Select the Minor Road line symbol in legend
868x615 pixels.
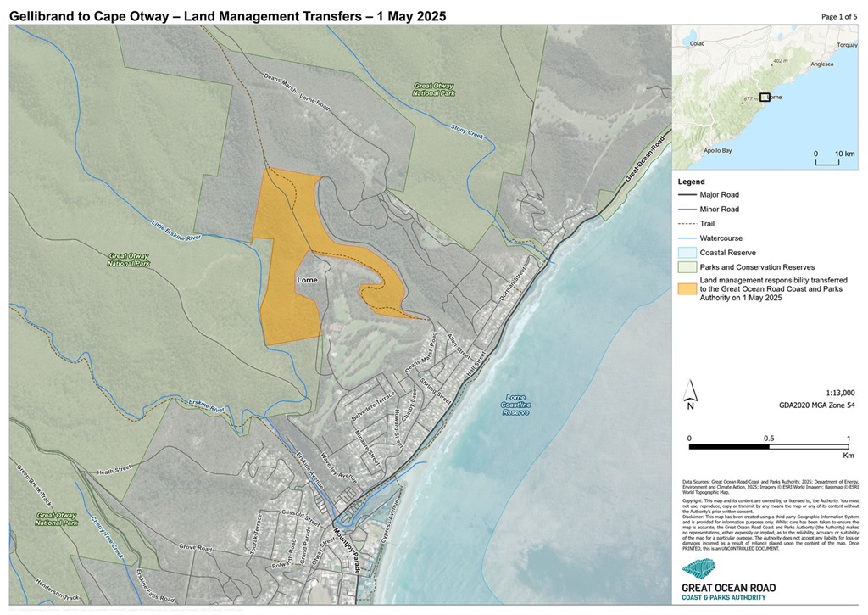coord(687,210)
